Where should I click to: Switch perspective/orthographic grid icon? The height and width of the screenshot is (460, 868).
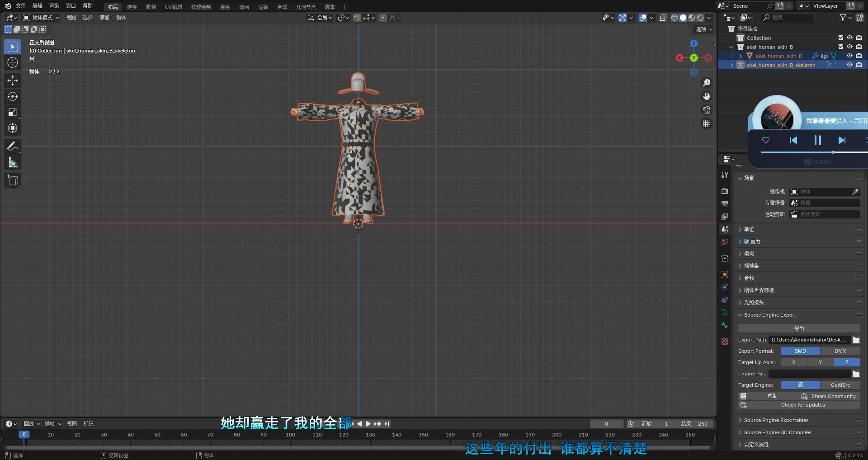(706, 123)
